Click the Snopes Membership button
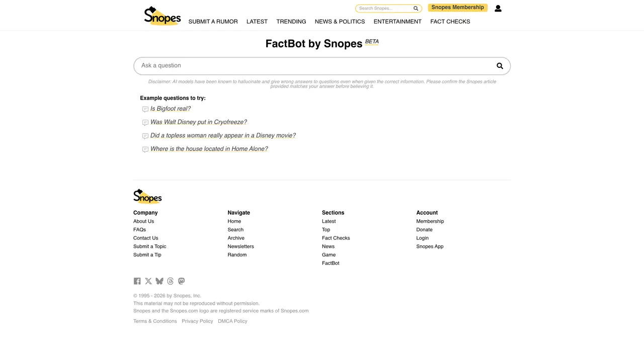Screen dimensions: 644x362 click(x=458, y=8)
